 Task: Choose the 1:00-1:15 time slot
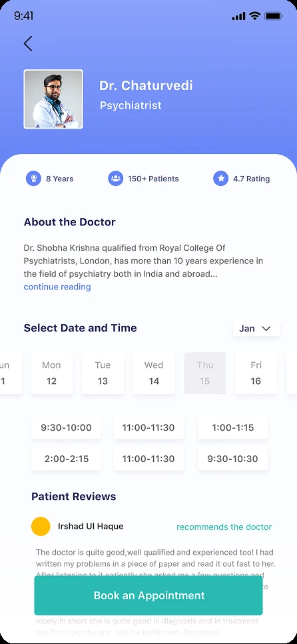[x=233, y=427]
